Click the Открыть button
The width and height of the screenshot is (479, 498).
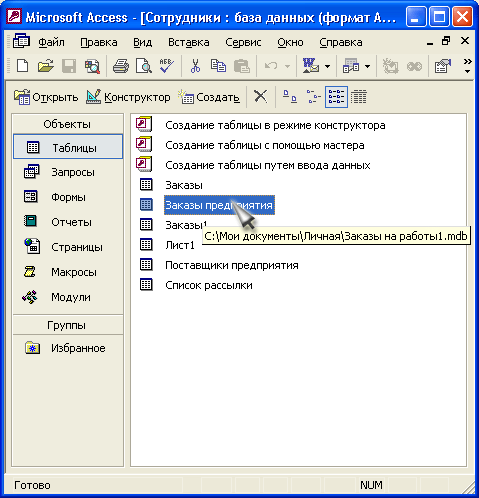click(x=46, y=97)
